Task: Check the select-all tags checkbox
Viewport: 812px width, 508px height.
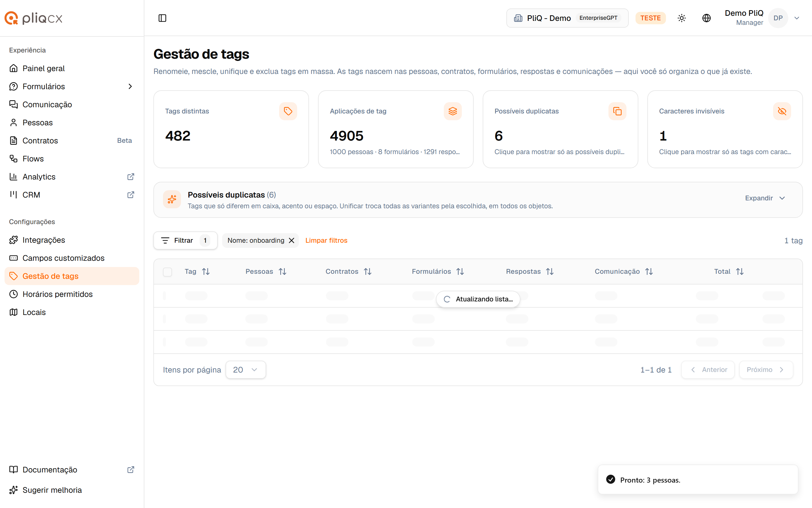Action: pyautogui.click(x=167, y=272)
